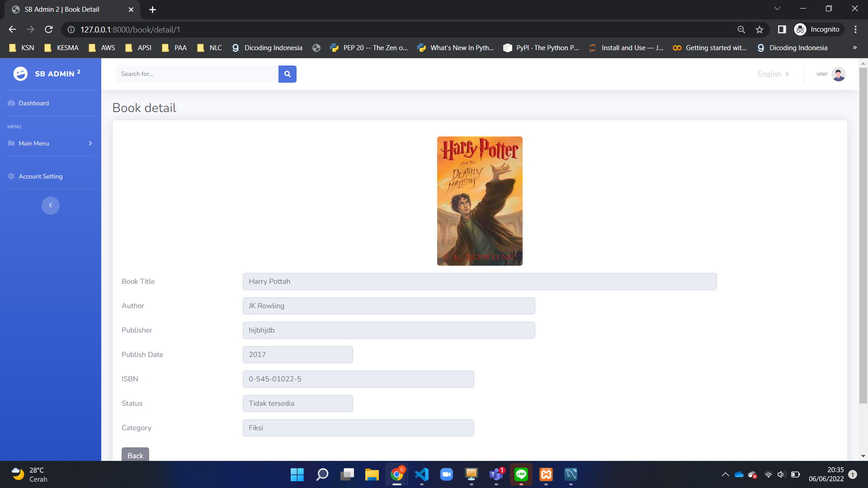Open the browser side panel icon

(x=782, y=29)
